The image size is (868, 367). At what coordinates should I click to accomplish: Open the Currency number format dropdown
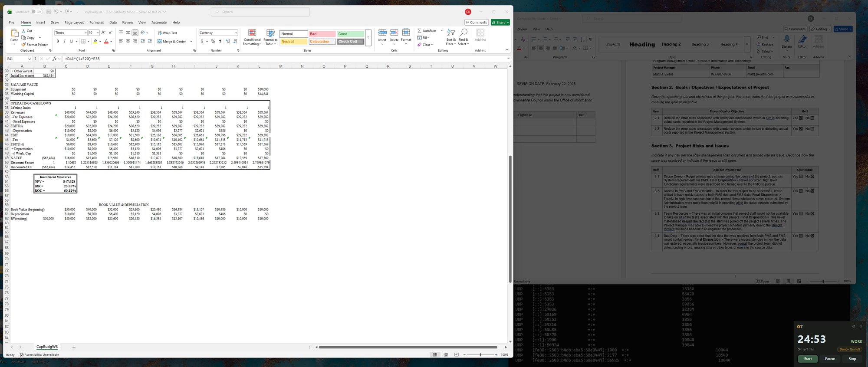click(x=236, y=33)
